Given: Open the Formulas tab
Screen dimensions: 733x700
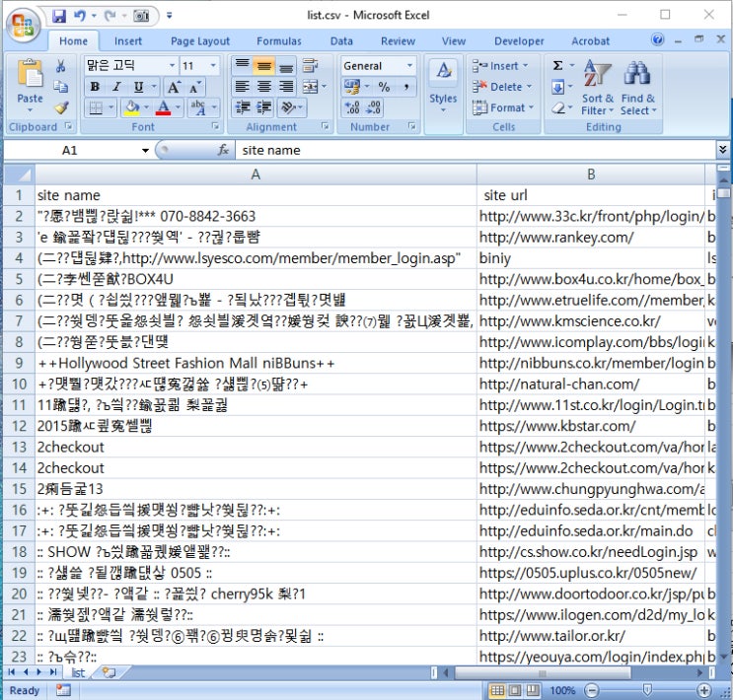Looking at the screenshot, I should (x=279, y=41).
